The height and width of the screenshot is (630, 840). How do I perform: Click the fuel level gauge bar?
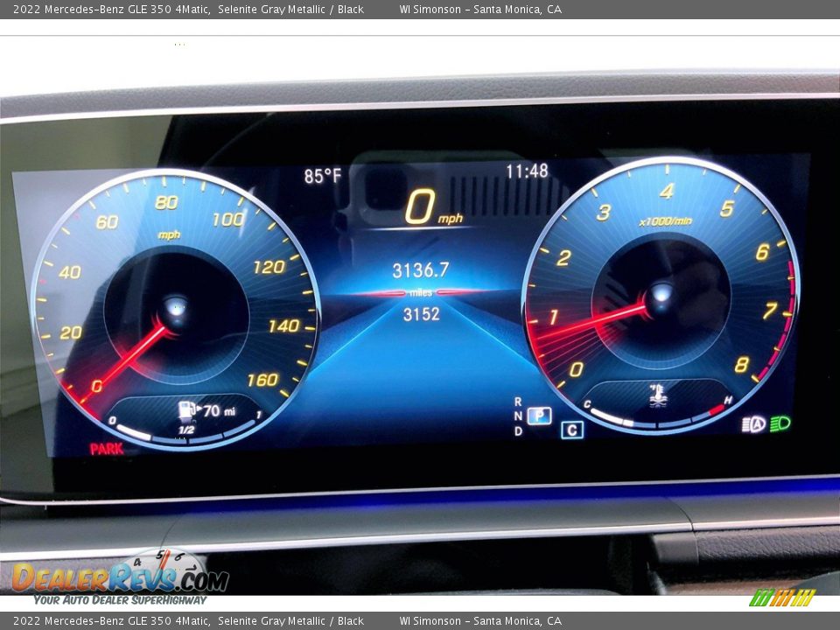185,434
